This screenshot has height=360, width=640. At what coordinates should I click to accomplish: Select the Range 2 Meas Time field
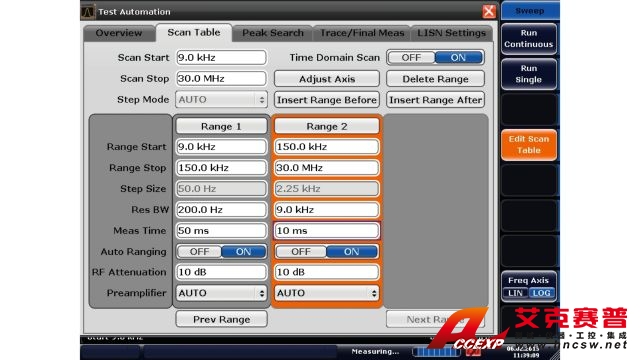point(327,231)
